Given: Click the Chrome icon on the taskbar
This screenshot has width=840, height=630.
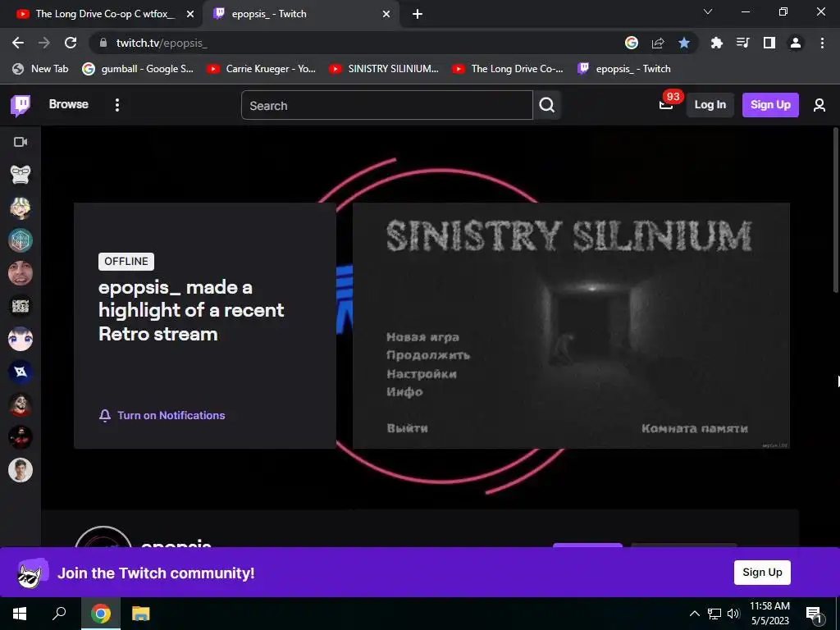Looking at the screenshot, I should [100, 614].
